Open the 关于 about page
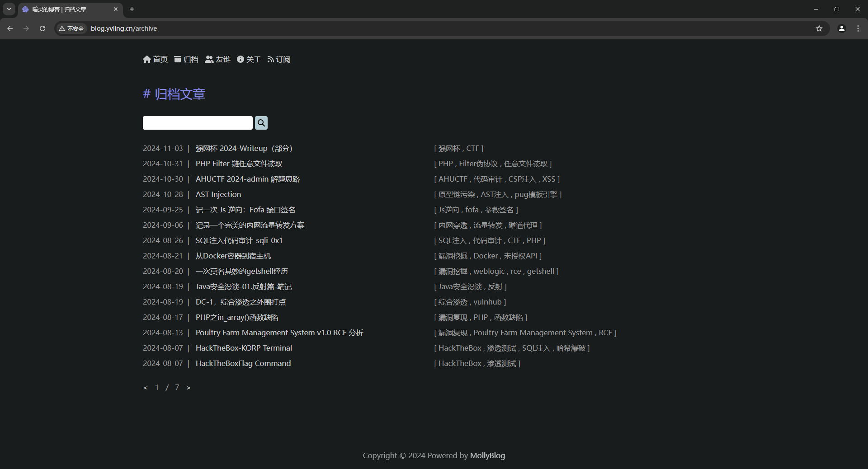 [249, 59]
